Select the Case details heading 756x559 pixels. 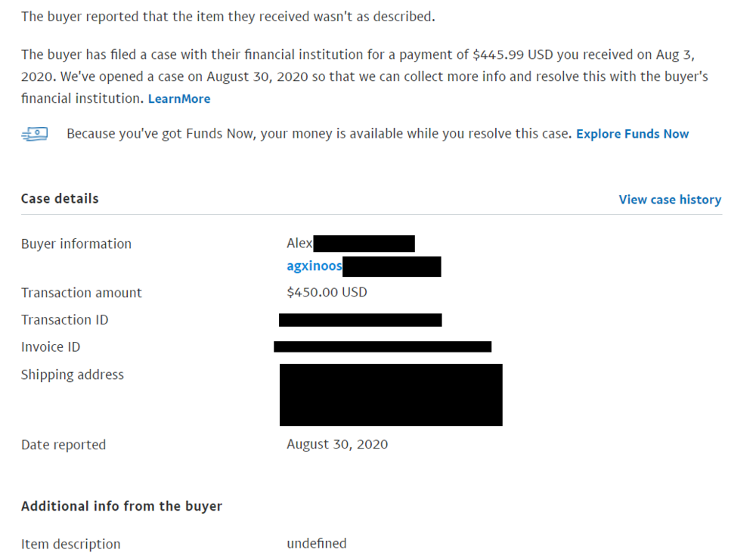click(60, 199)
